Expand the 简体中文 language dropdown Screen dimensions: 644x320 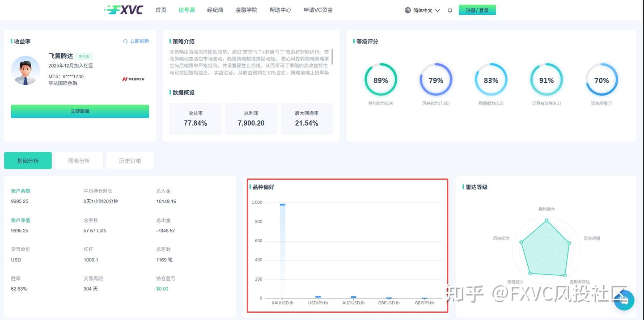[423, 9]
